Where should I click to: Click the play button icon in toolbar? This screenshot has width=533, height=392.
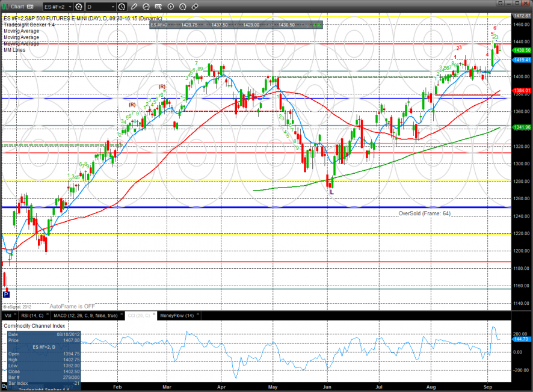171,7
